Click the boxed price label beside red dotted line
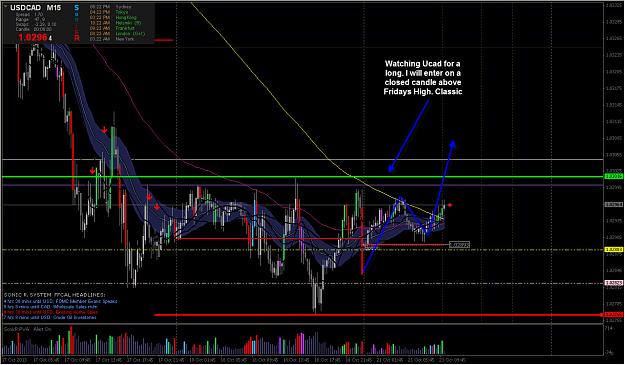 click(x=459, y=245)
